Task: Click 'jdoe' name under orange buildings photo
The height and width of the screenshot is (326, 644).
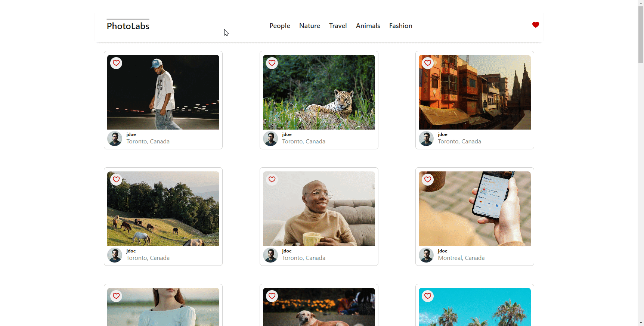Action: (x=443, y=134)
